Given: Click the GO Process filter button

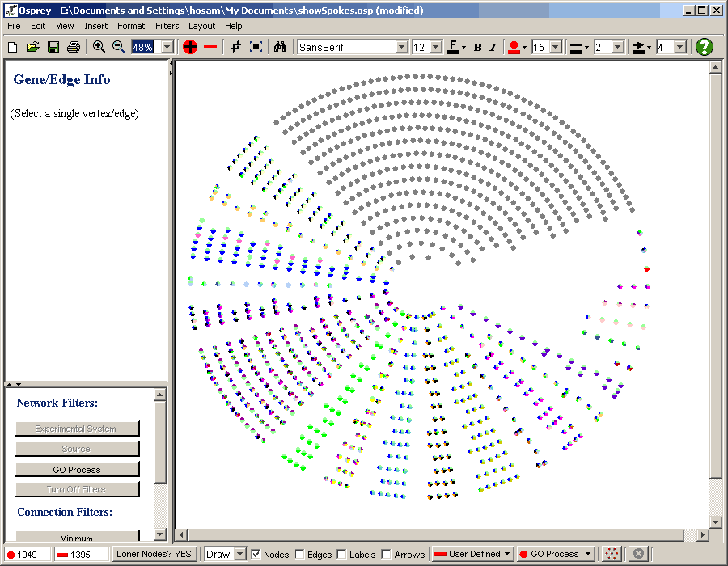Looking at the screenshot, I should click(78, 470).
